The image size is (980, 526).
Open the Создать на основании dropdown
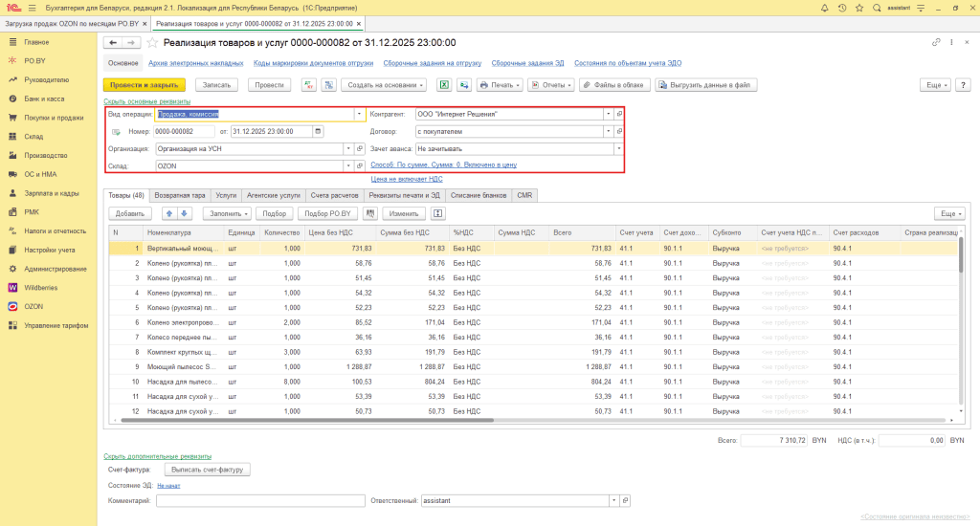(x=385, y=85)
